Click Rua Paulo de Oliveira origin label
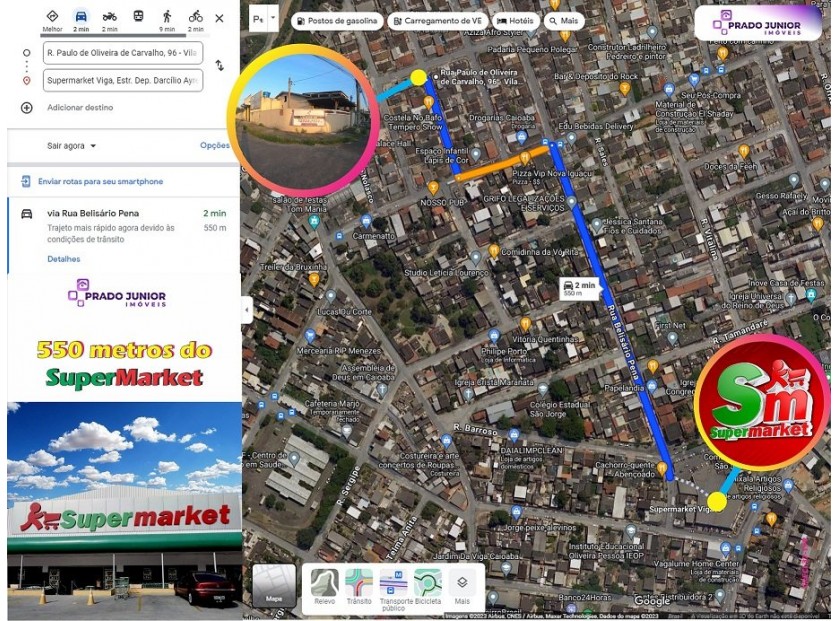Screen dimensions: 839x621 478,77
